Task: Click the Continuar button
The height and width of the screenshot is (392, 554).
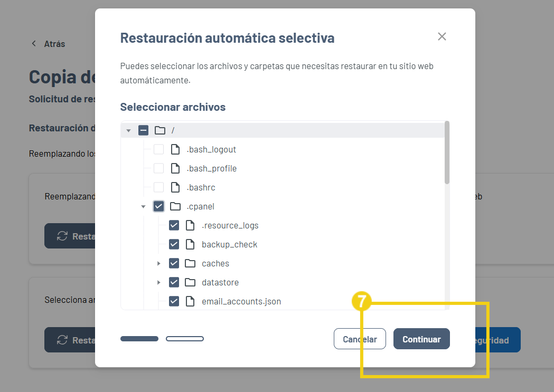Action: [x=421, y=339]
